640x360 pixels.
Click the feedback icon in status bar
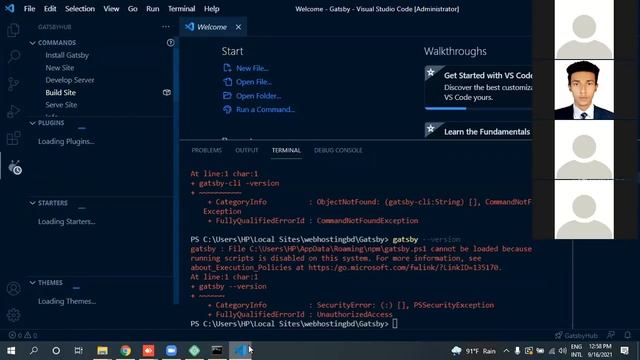pos(611,335)
